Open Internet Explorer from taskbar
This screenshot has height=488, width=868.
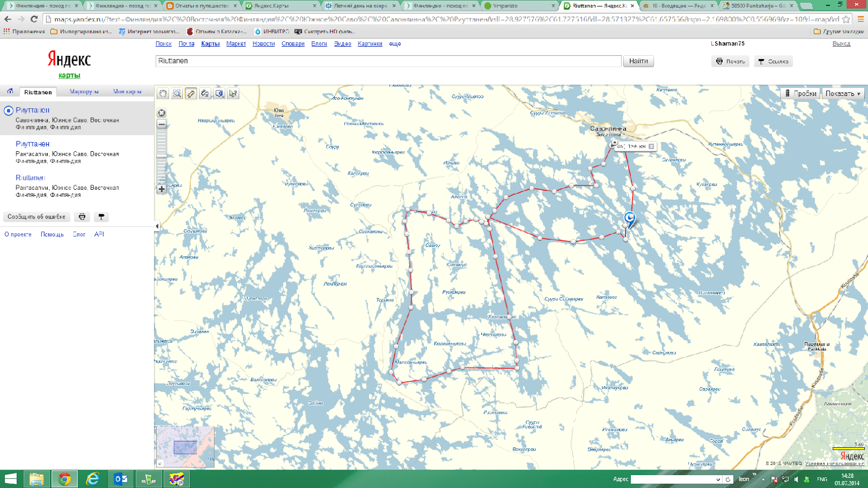93,479
